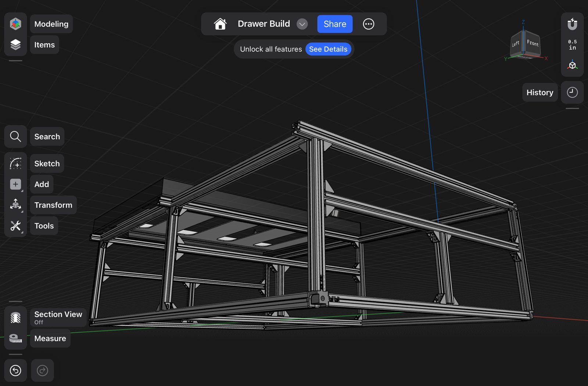Image resolution: width=588 pixels, height=386 pixels.
Task: Toggle the Section View icon
Action: [x=15, y=318]
